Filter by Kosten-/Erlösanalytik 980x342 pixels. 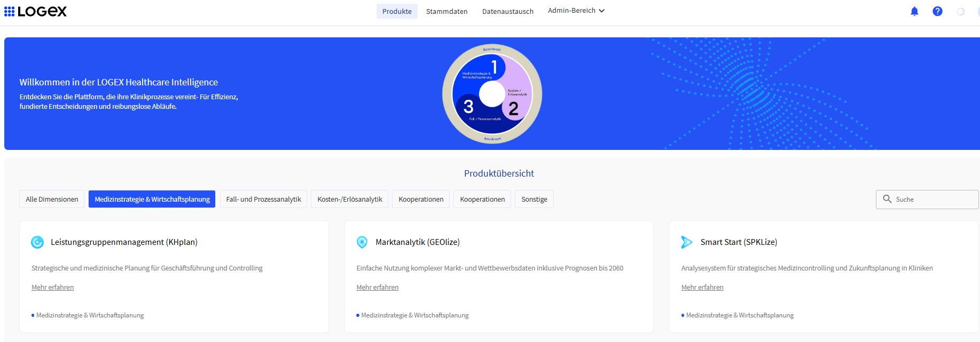tap(350, 199)
